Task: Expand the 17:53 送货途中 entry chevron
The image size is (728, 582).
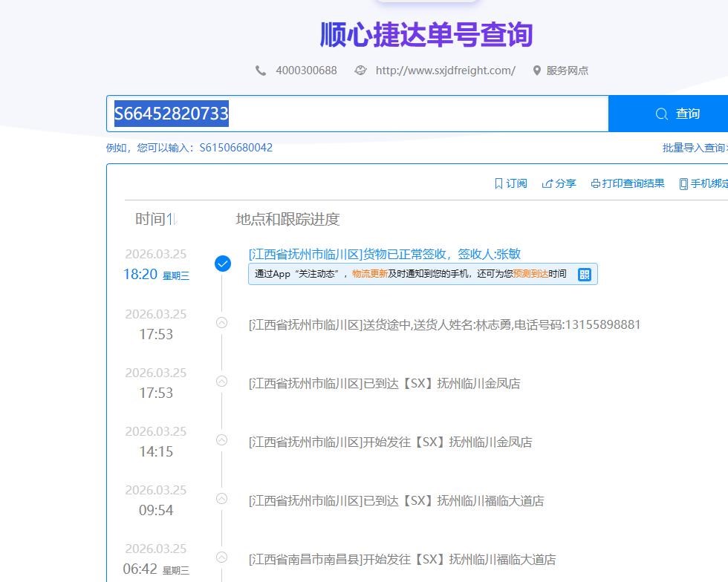Action: (221, 322)
